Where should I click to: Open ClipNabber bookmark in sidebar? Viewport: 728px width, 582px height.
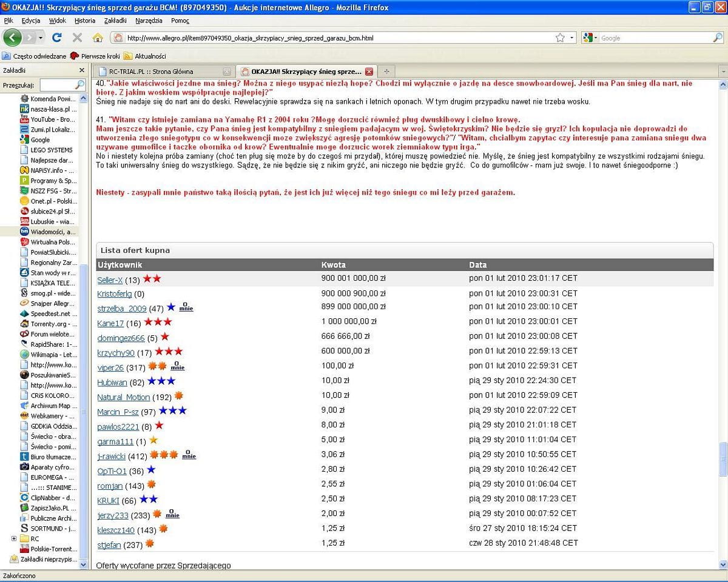coord(49,498)
